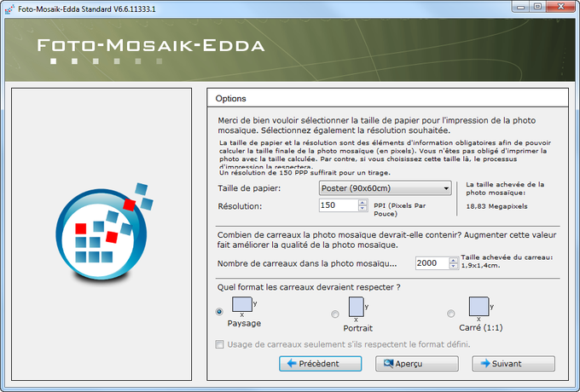580x392 pixels.
Task: Select the Portrait radio button
Action: pyautogui.click(x=334, y=314)
